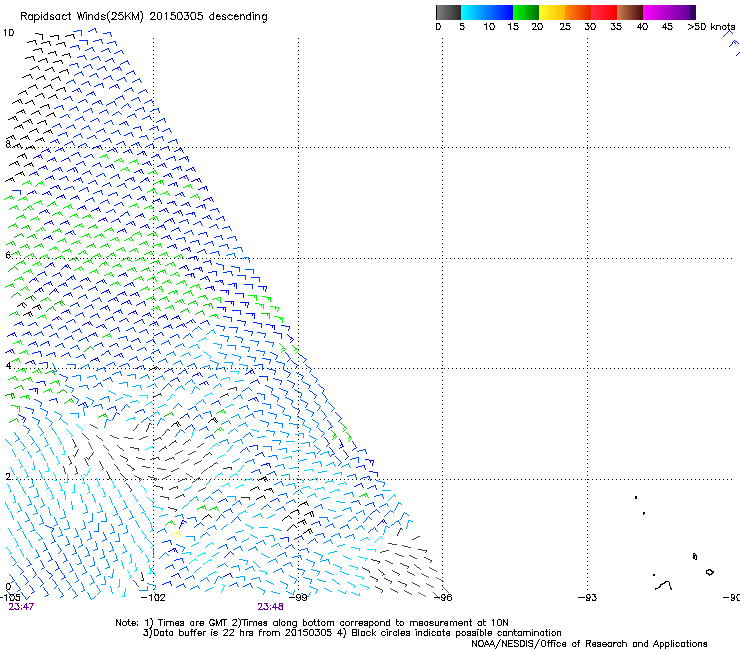Screen dimensions: 740x650
Task: Click the latitude label '10'
Action: 8,33
